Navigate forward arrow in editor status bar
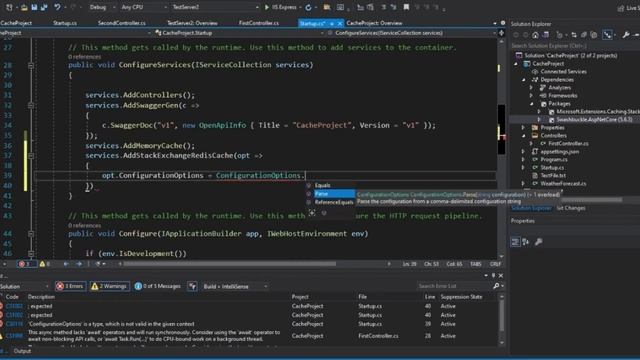 79,264
